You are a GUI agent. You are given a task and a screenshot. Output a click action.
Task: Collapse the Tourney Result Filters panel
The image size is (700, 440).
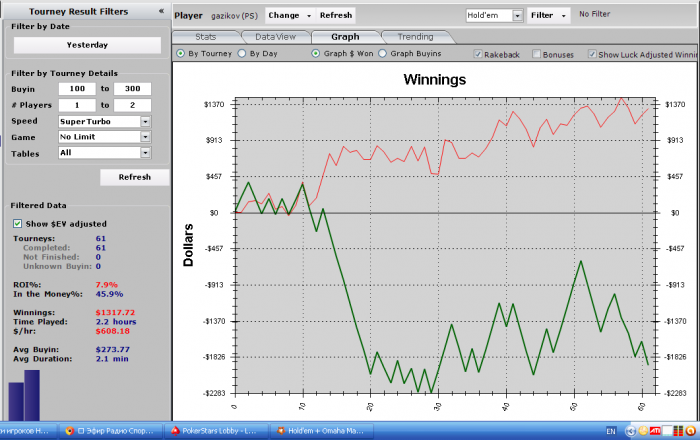coord(161,11)
